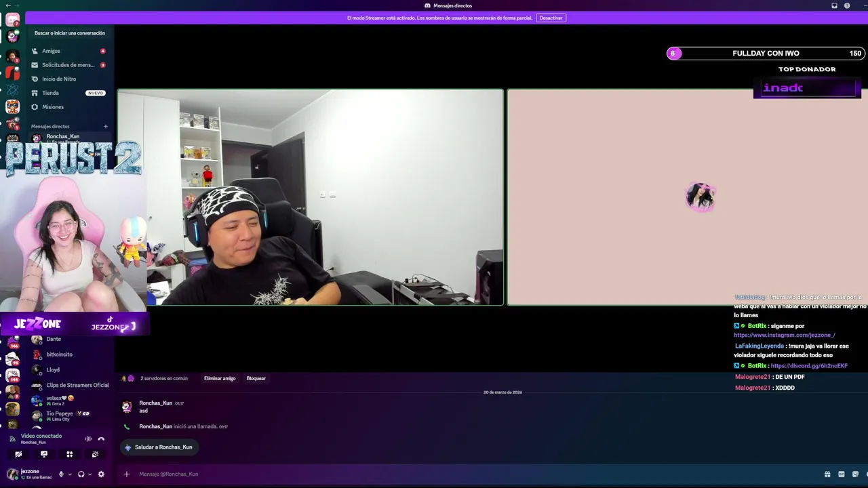Click Bloquear button

pyautogui.click(x=256, y=378)
